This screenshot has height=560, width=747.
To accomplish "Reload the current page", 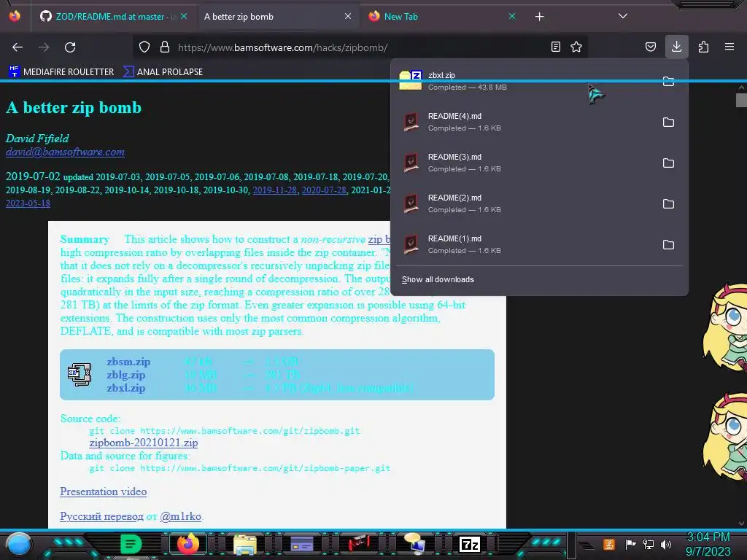I will 70,47.
